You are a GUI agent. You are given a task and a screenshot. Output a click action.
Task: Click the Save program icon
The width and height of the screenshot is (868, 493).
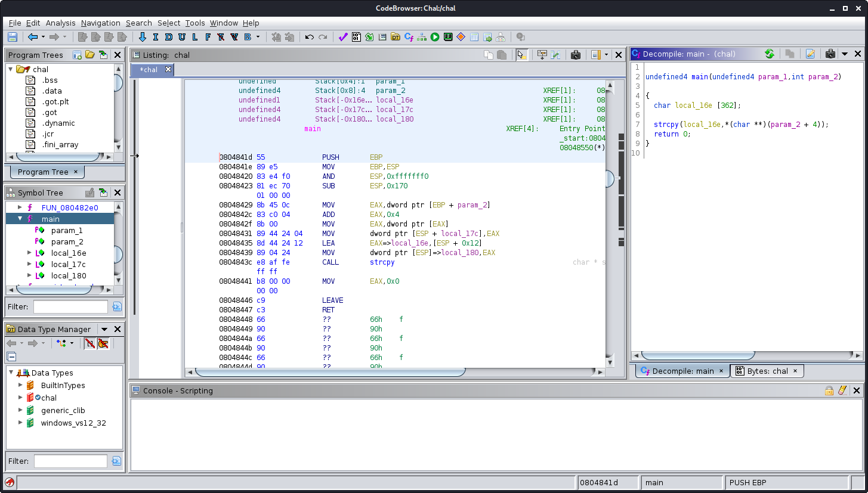click(12, 37)
